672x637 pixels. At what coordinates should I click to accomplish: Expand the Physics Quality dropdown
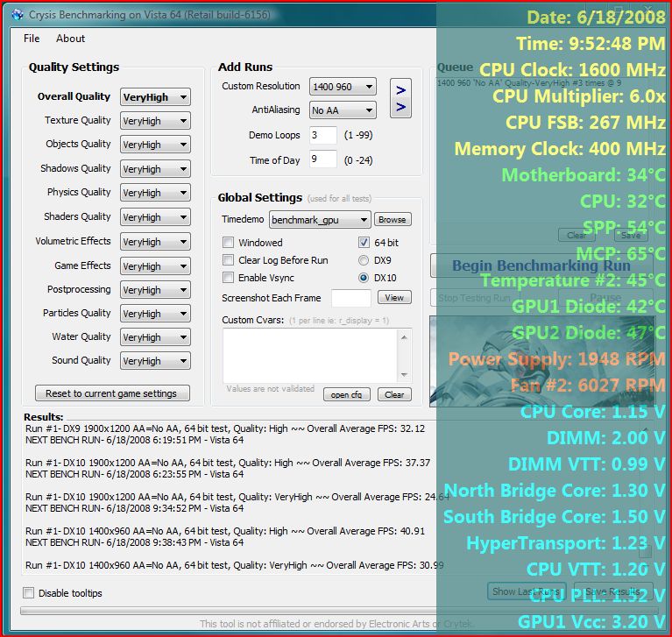pos(155,193)
